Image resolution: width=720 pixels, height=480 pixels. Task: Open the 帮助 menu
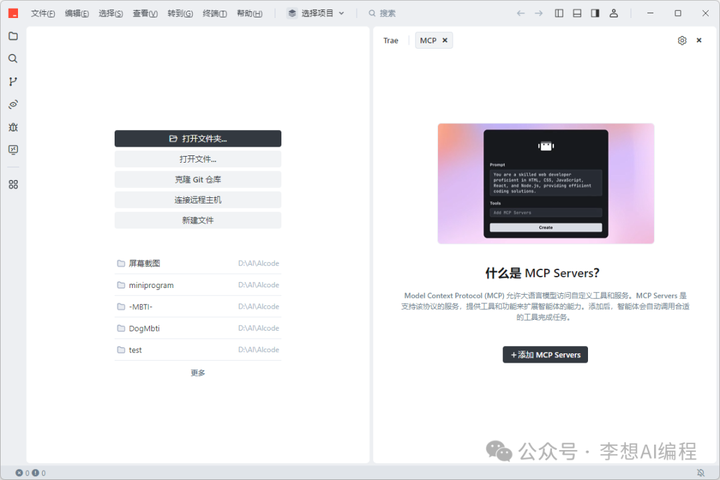click(249, 13)
